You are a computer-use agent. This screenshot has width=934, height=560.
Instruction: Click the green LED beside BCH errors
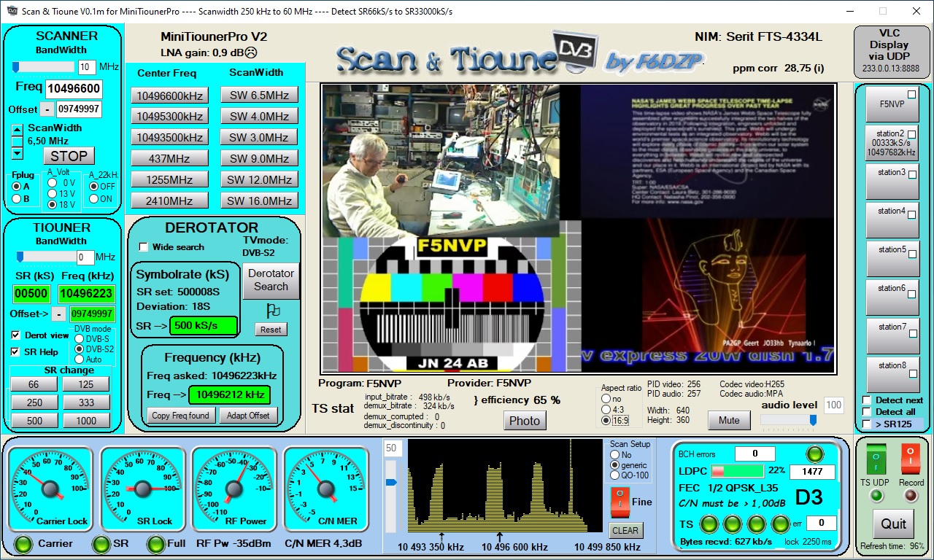[814, 454]
